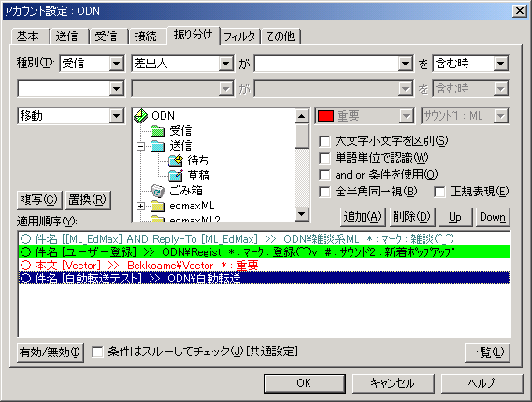The height and width of the screenshot is (402, 532).
Task: Switch to the 基本 tab
Action: pos(28,36)
